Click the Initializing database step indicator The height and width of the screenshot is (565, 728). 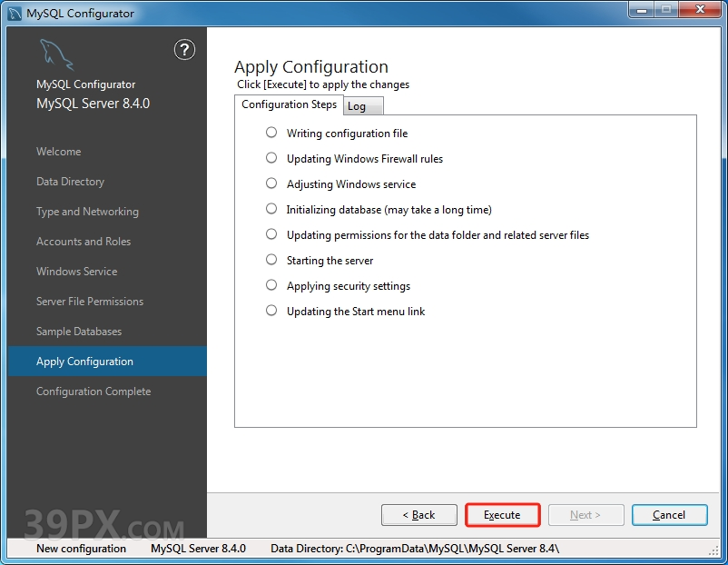pyautogui.click(x=271, y=209)
